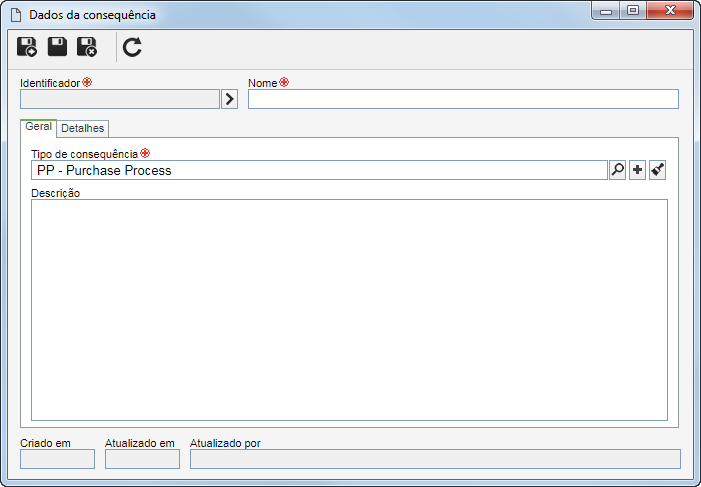Click the Criado em field
This screenshot has height=487, width=701.
pos(57,459)
